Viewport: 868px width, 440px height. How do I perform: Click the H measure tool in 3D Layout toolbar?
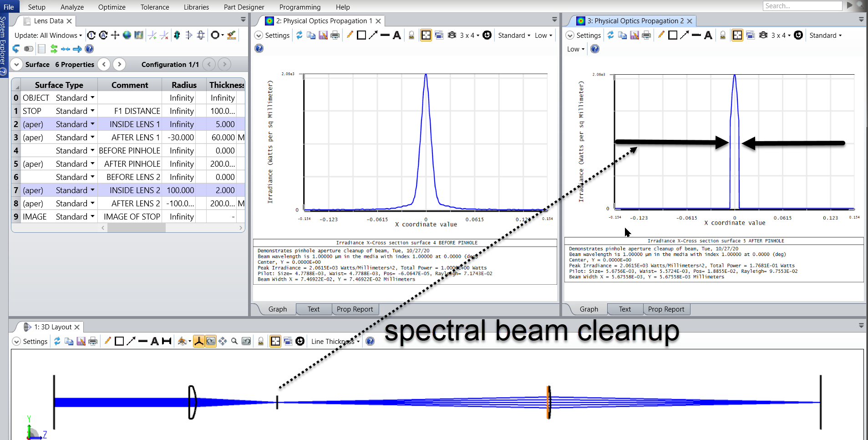tap(167, 341)
